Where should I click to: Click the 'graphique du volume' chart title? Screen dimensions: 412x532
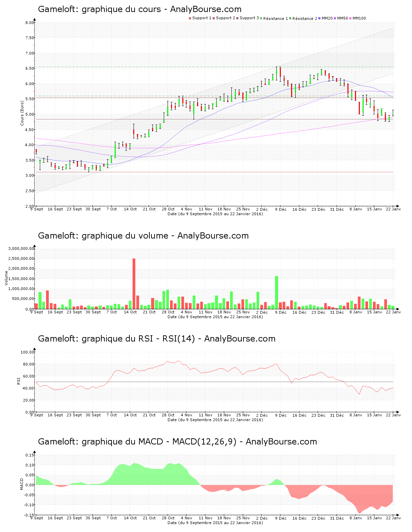coord(143,236)
